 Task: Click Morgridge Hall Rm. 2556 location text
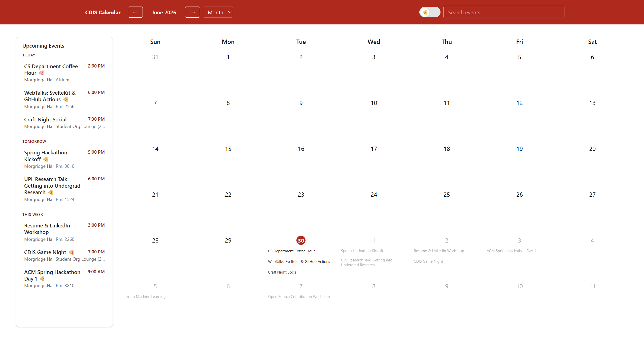(49, 107)
